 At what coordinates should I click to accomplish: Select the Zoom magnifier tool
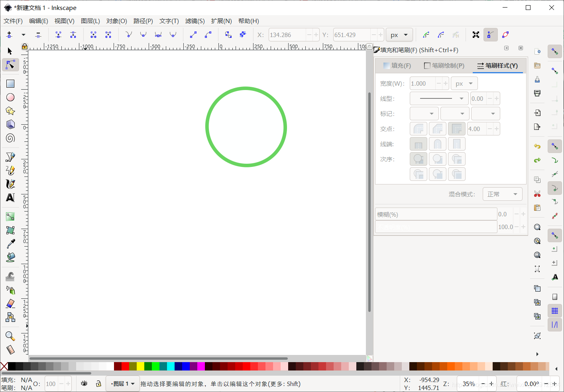(10, 336)
